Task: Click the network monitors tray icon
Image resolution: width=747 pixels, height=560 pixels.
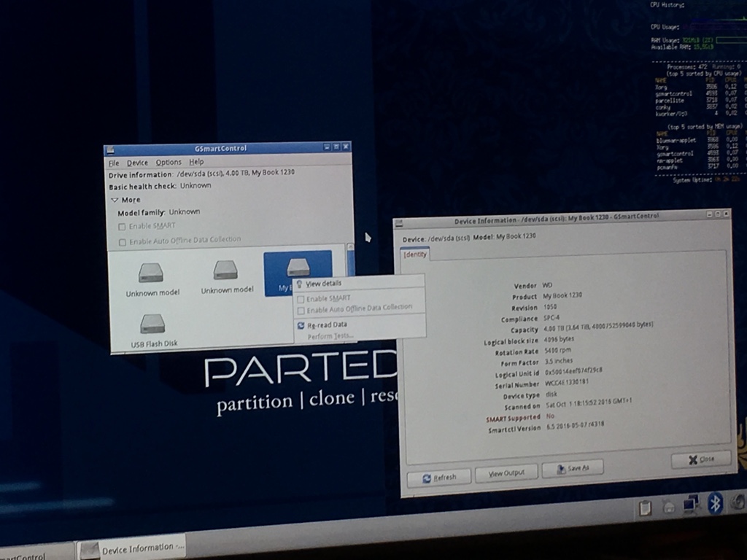Action: (x=691, y=505)
